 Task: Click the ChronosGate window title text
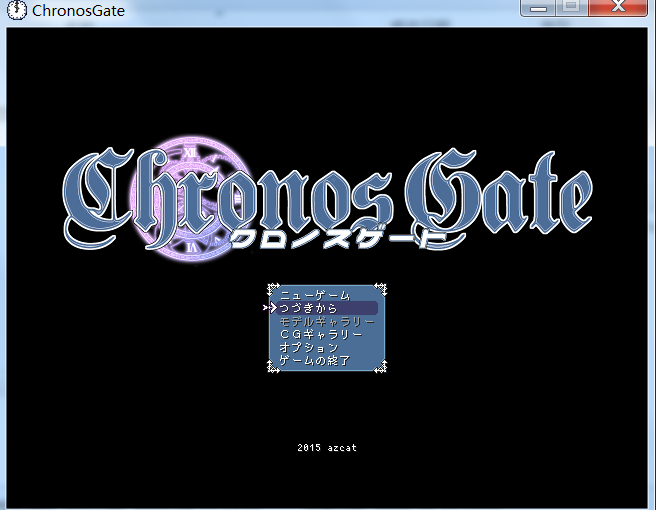point(79,12)
